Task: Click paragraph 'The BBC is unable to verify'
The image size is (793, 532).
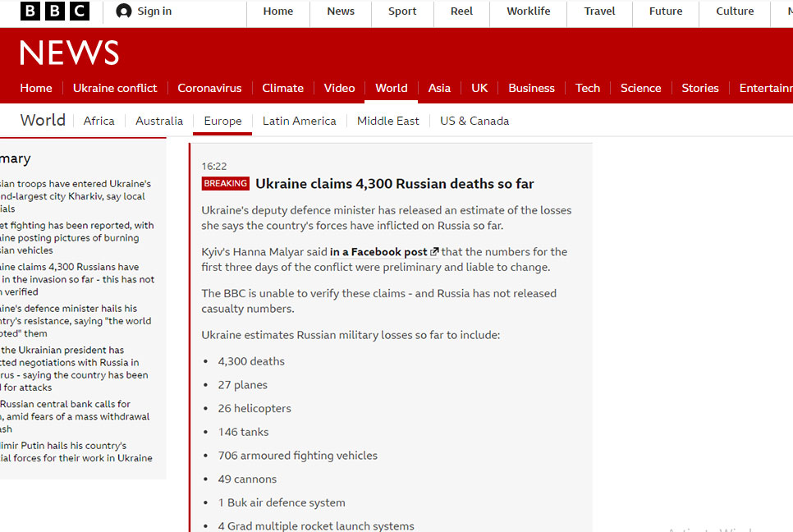Action: click(x=378, y=301)
